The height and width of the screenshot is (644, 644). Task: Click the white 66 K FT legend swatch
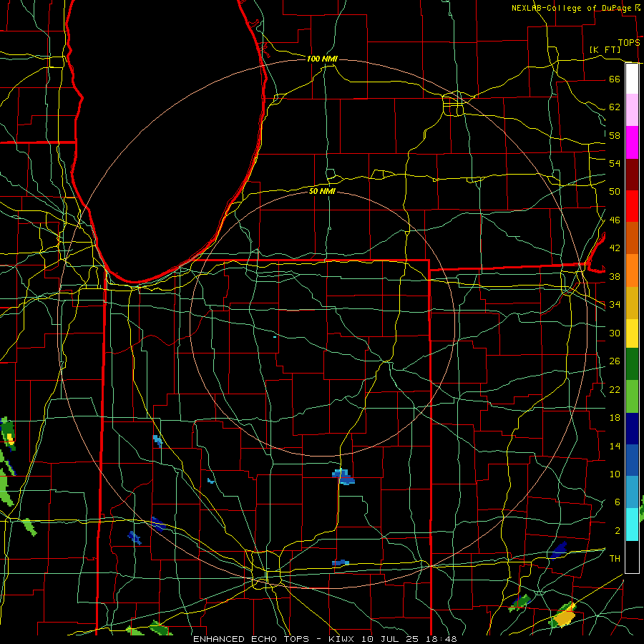tap(632, 79)
